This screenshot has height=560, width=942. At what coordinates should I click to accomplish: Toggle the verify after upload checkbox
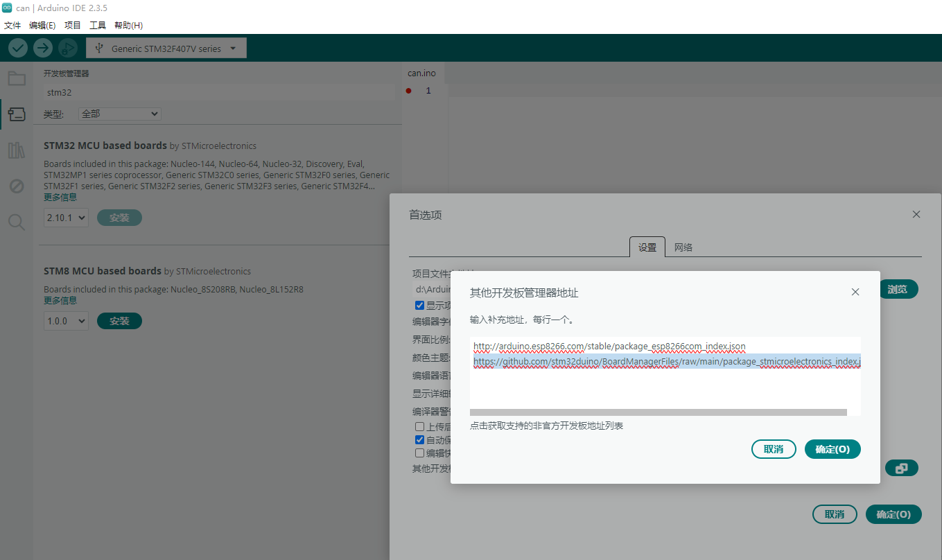click(x=419, y=427)
